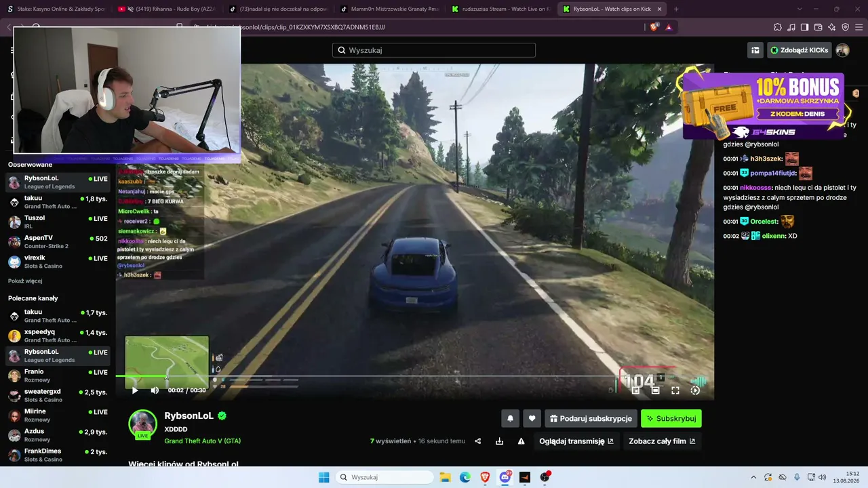Click the Podaruj subskrypcje button
Viewport: 868px width, 488px height.
(591, 419)
